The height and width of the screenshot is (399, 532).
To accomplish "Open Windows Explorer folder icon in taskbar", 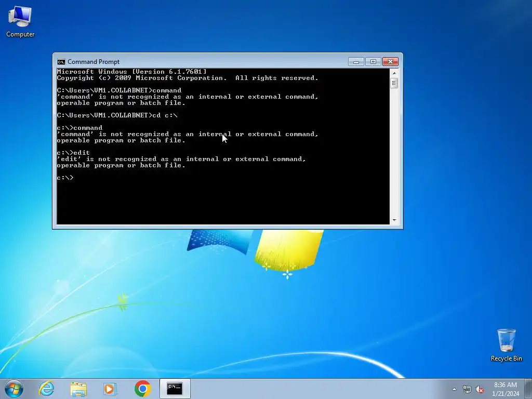I will [x=78, y=389].
